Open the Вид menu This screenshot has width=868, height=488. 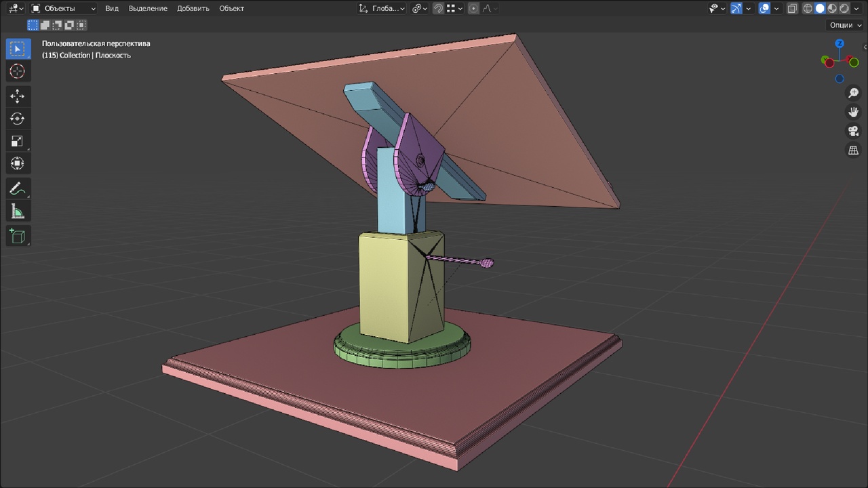tap(112, 8)
